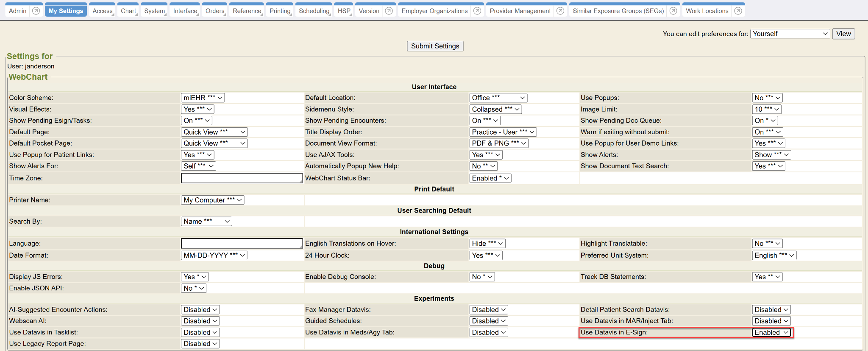Viewport: 868px width, 351px height.
Task: Click arrow icon beside Similar Exposure Groups
Action: point(673,11)
